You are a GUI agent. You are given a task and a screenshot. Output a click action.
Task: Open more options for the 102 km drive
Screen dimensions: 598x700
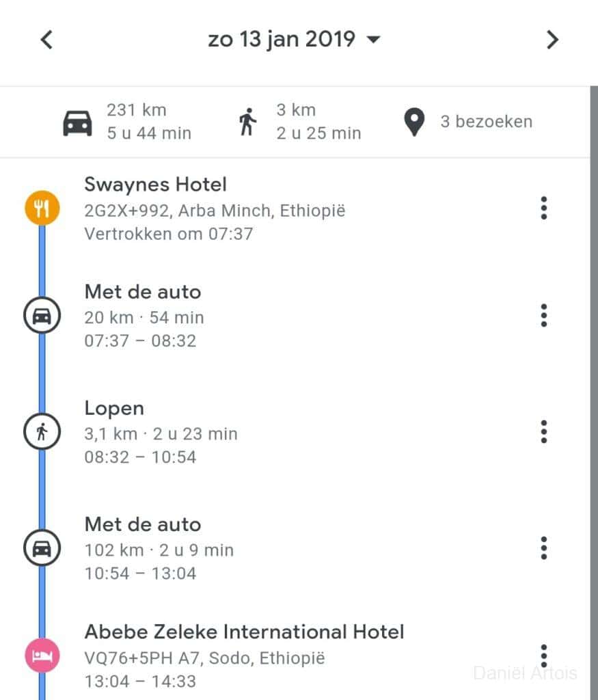point(543,548)
